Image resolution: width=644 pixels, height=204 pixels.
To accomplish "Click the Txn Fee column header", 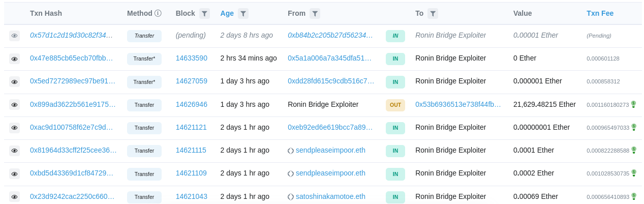I will pyautogui.click(x=600, y=13).
